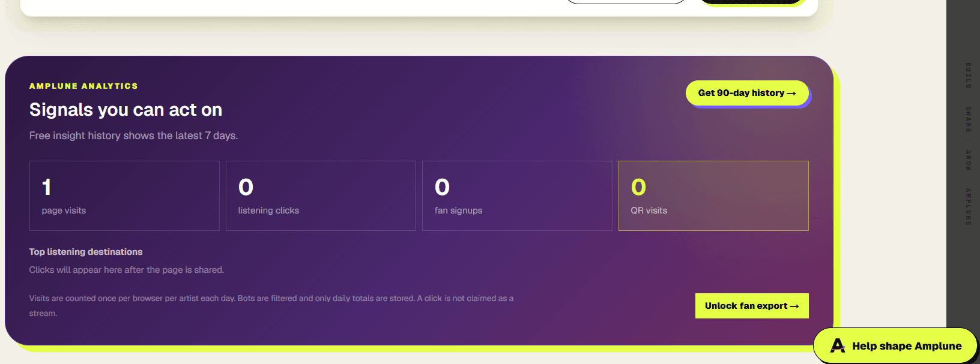The width and height of the screenshot is (980, 364).
Task: Click the arrow in Get 90-day history
Action: click(791, 94)
